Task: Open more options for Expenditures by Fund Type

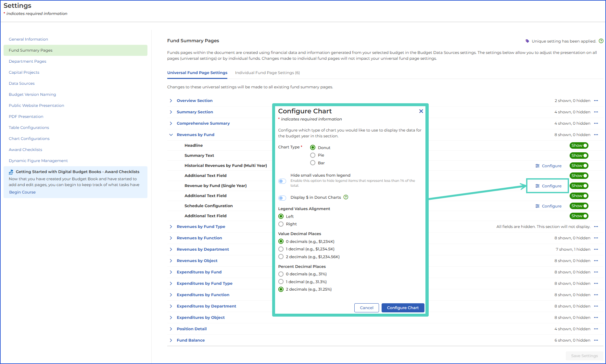Action: pyautogui.click(x=596, y=283)
